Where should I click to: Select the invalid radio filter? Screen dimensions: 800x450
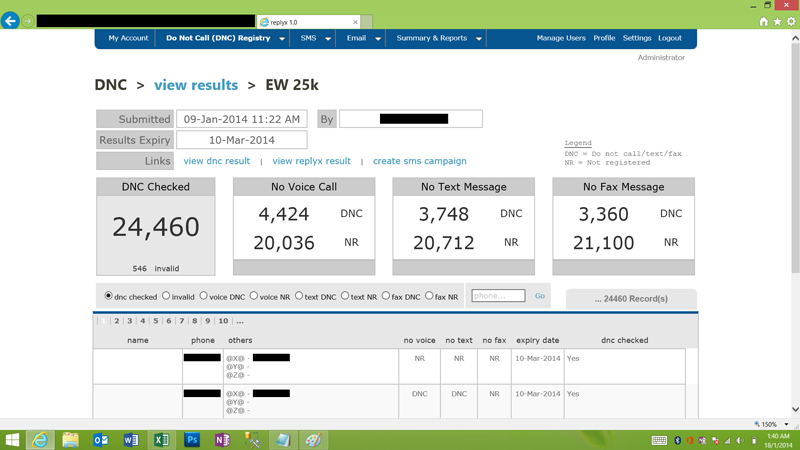pyautogui.click(x=166, y=296)
